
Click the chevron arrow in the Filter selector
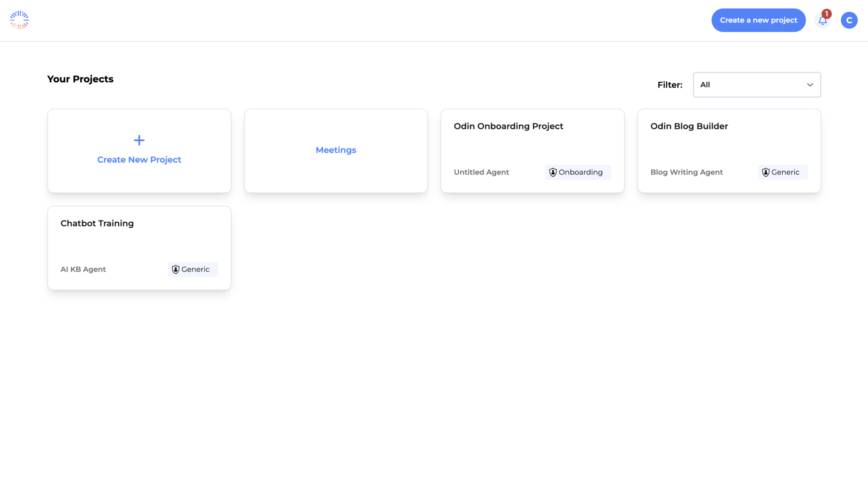coord(810,84)
